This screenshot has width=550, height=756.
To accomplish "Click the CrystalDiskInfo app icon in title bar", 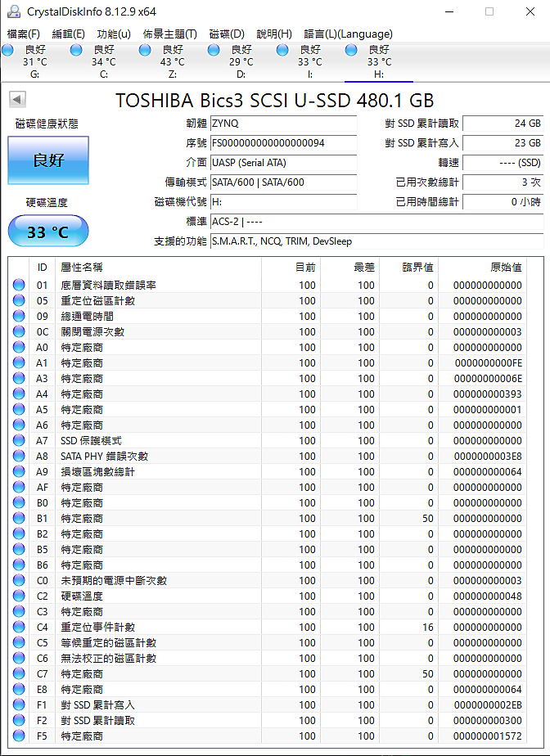I will [x=14, y=11].
